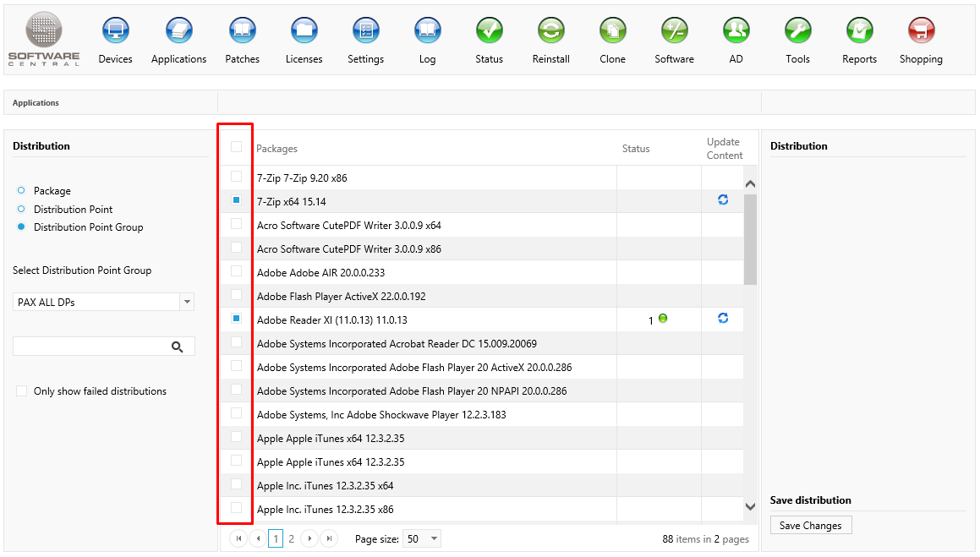Image resolution: width=980 pixels, height=557 pixels.
Task: Refresh content for 7-Zip x64 15.14
Action: (x=723, y=200)
